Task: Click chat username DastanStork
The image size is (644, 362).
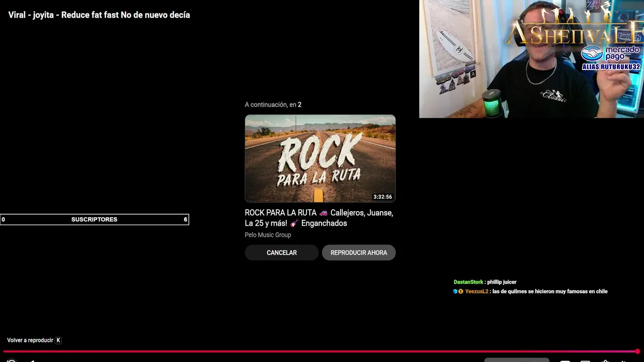Action: (468, 282)
